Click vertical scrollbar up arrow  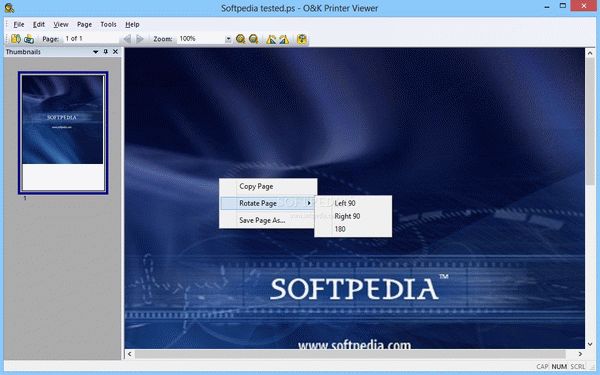tap(590, 53)
